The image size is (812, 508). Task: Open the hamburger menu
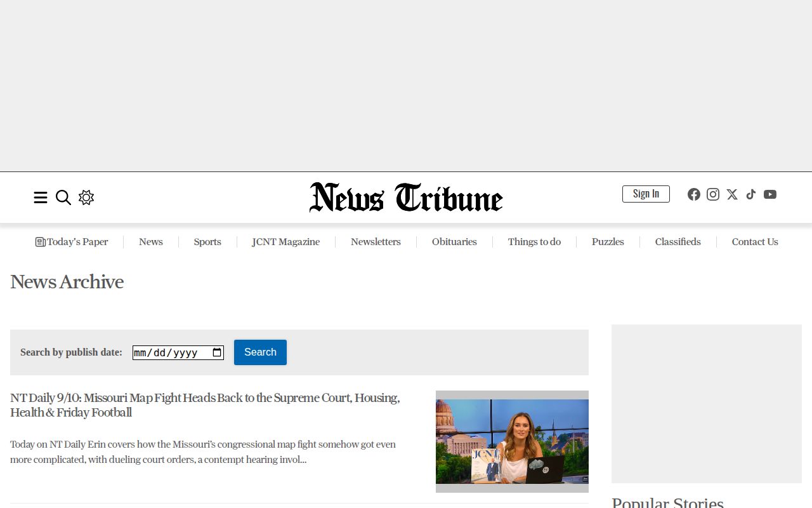[41, 197]
